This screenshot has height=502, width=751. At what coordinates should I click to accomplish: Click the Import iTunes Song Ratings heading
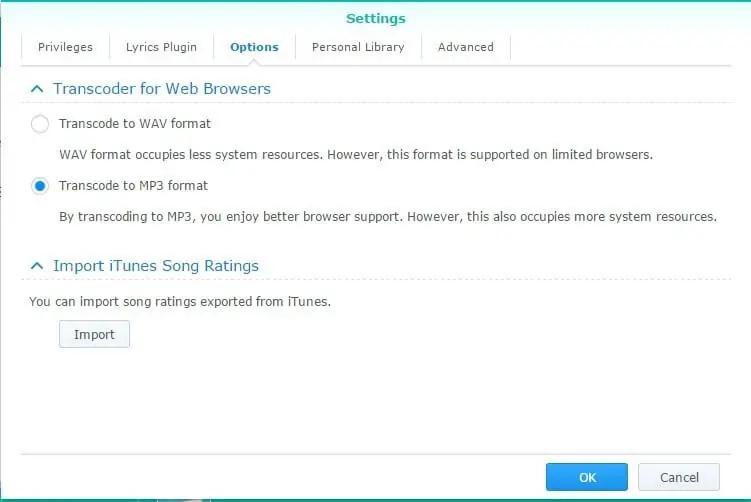156,266
